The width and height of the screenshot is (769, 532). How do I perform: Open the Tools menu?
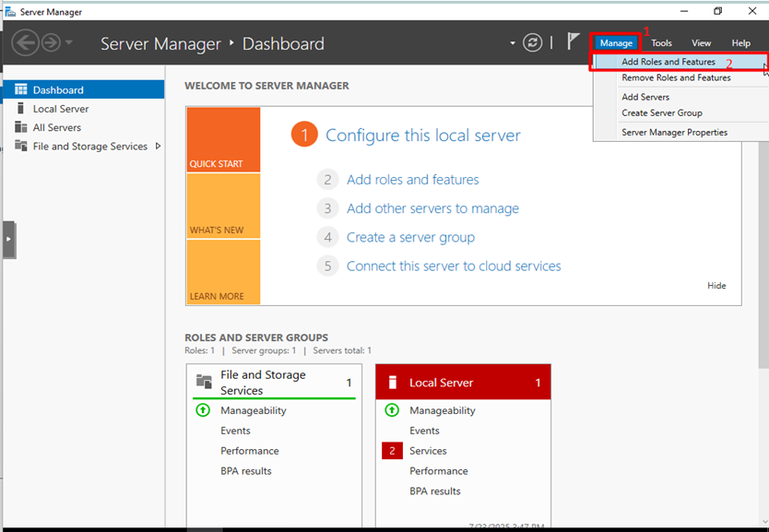661,42
